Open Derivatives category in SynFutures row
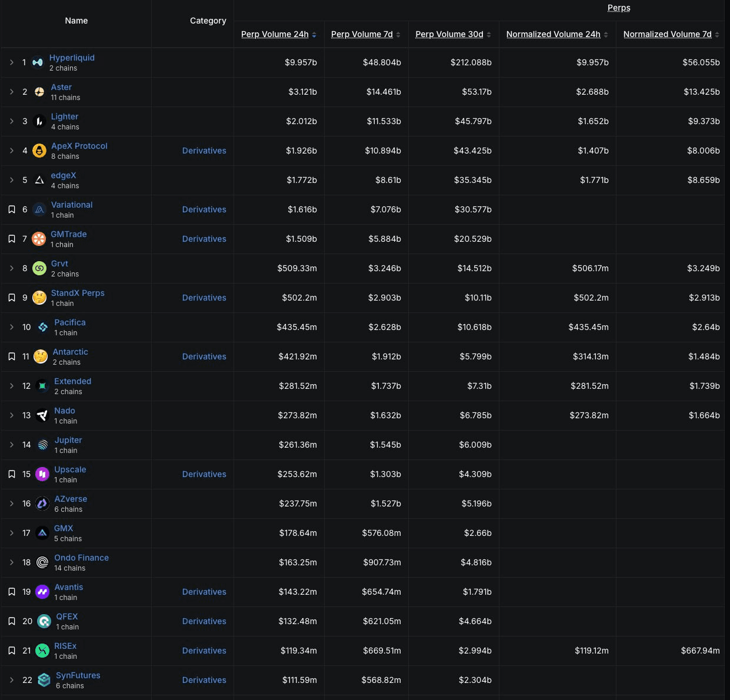730x700 pixels. coord(204,680)
